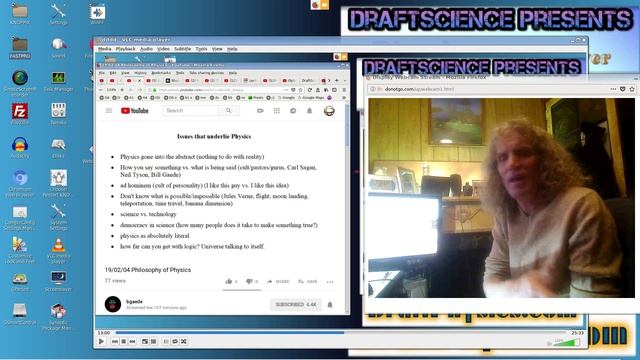640x360 pixels.
Task: Click the Share button under video
Action: [x=278, y=281]
